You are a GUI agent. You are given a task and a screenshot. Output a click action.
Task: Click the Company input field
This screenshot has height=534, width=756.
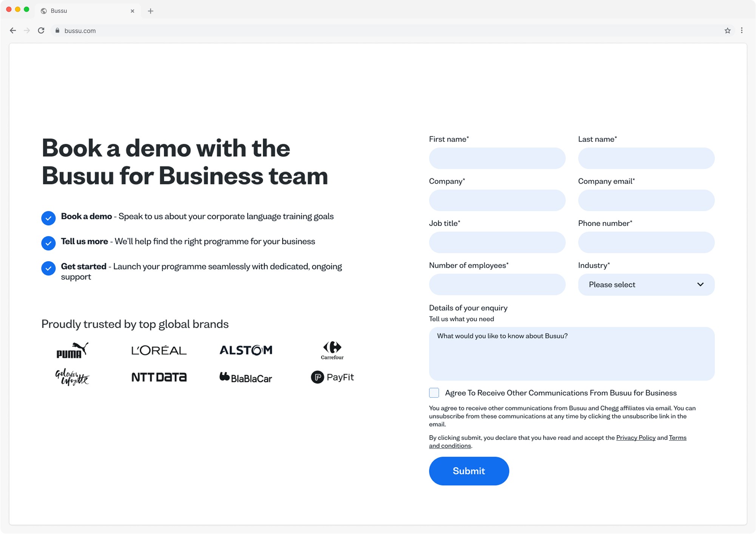pos(497,200)
